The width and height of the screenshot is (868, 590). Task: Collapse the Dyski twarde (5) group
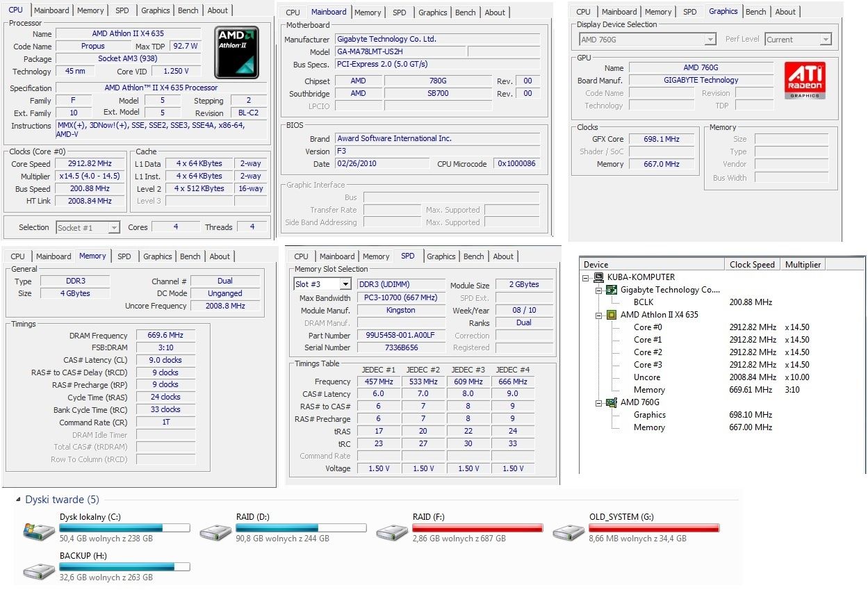tap(19, 500)
